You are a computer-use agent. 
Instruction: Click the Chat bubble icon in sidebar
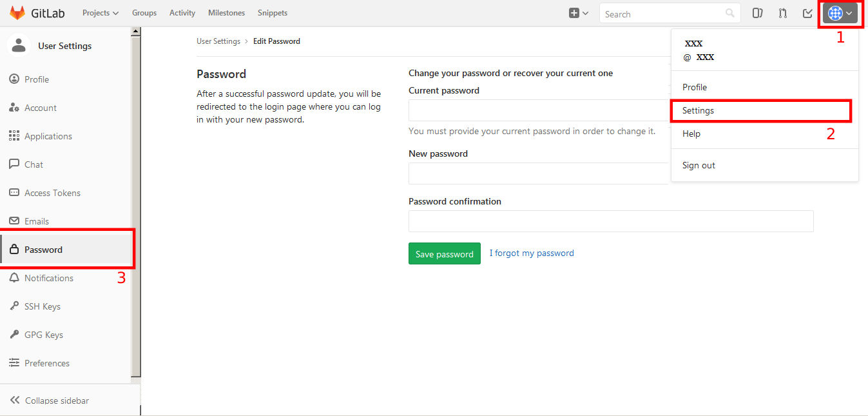[14, 164]
